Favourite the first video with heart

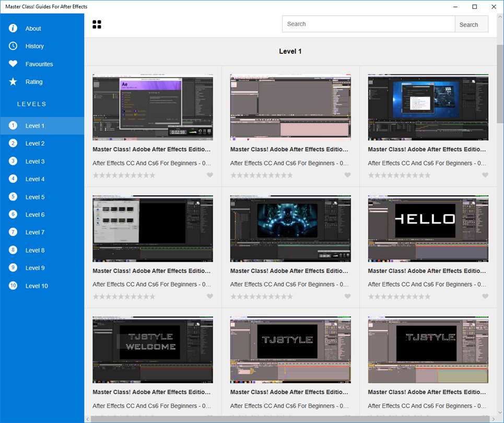[210, 175]
